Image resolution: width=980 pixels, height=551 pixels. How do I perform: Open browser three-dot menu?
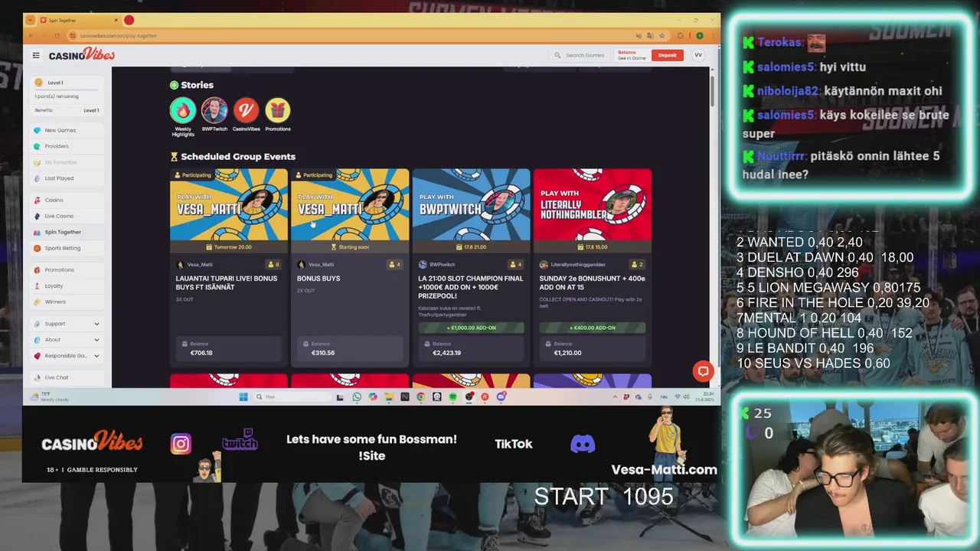pos(712,35)
